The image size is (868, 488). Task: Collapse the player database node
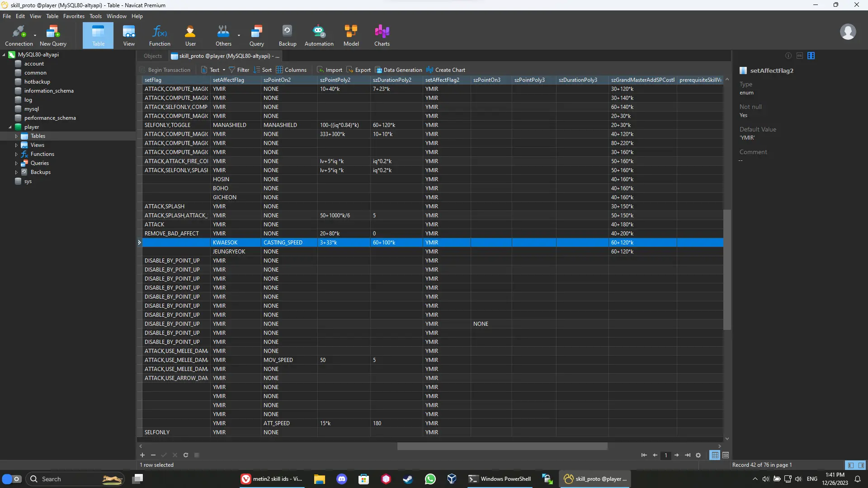[x=10, y=127]
